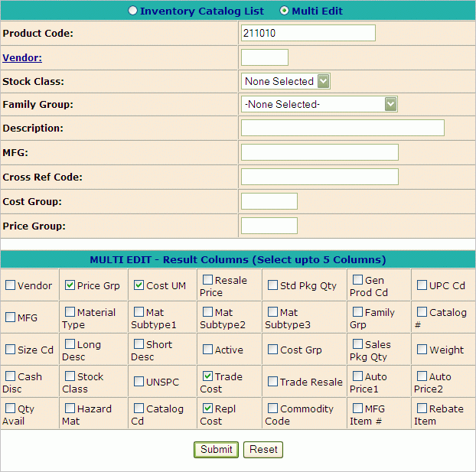Check the MFG Item # checkbox

(x=357, y=409)
